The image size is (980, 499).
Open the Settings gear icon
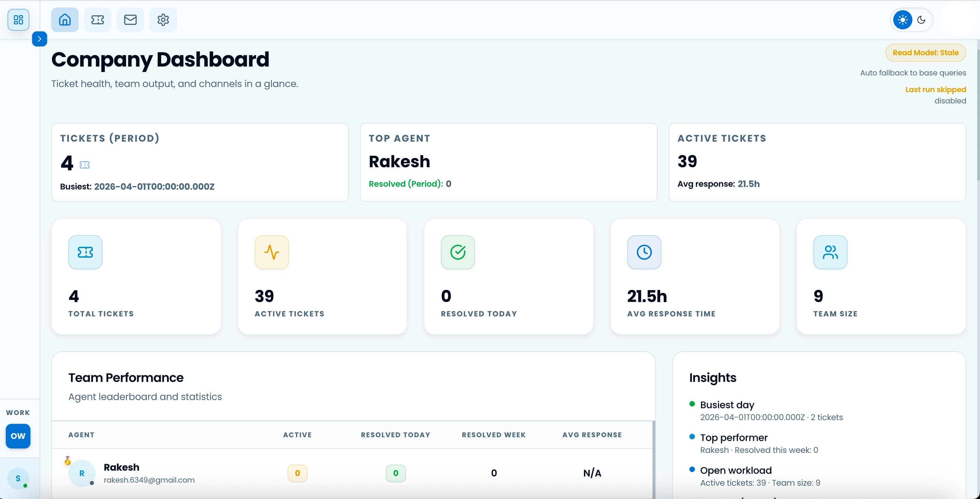coord(163,19)
